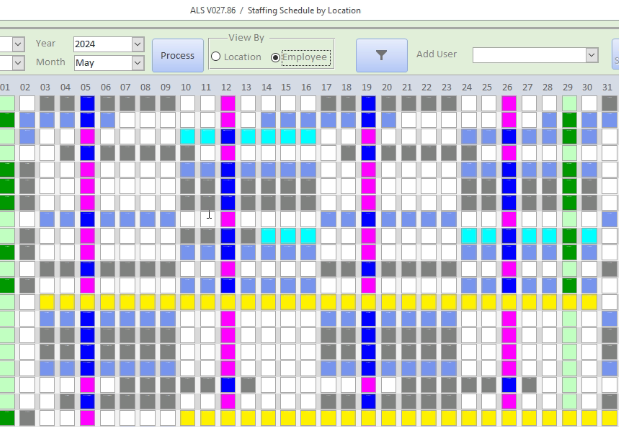Click the light green cell under day 29 in the first row

point(569,103)
